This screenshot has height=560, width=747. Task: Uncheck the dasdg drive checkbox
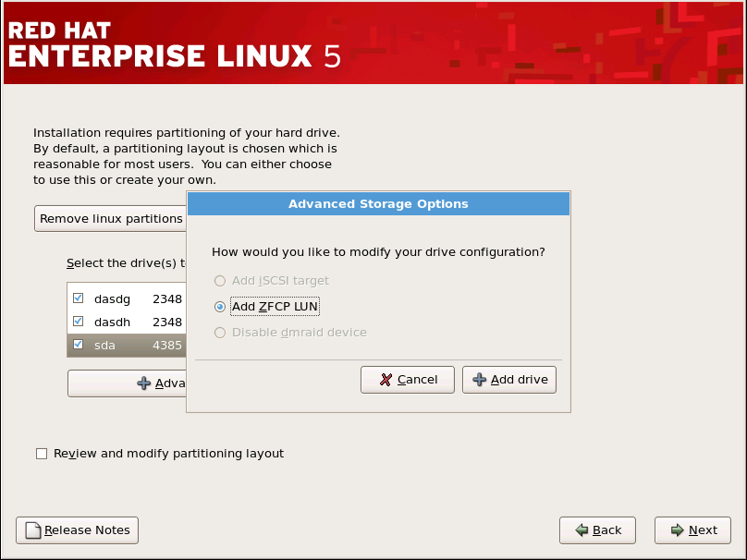tap(79, 298)
